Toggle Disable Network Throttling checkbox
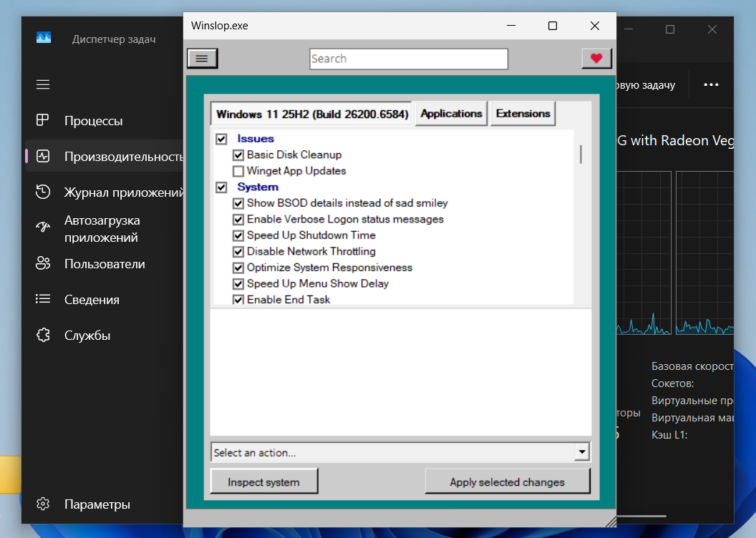The width and height of the screenshot is (756, 538). (238, 251)
